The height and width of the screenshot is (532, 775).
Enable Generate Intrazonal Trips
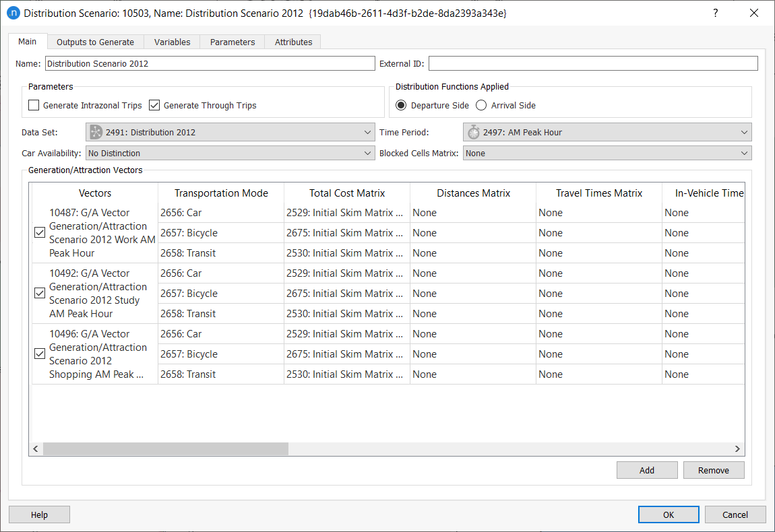tap(34, 105)
